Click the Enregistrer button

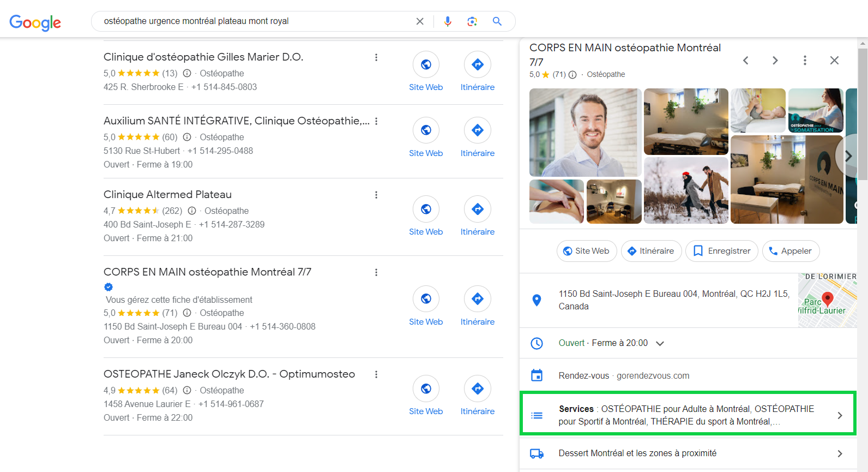[721, 251]
